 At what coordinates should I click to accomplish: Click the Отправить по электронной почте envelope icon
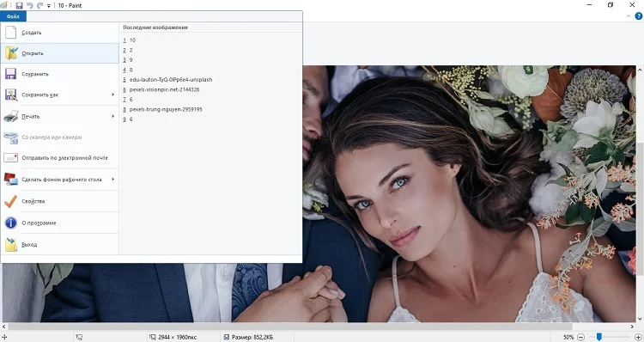tap(10, 157)
